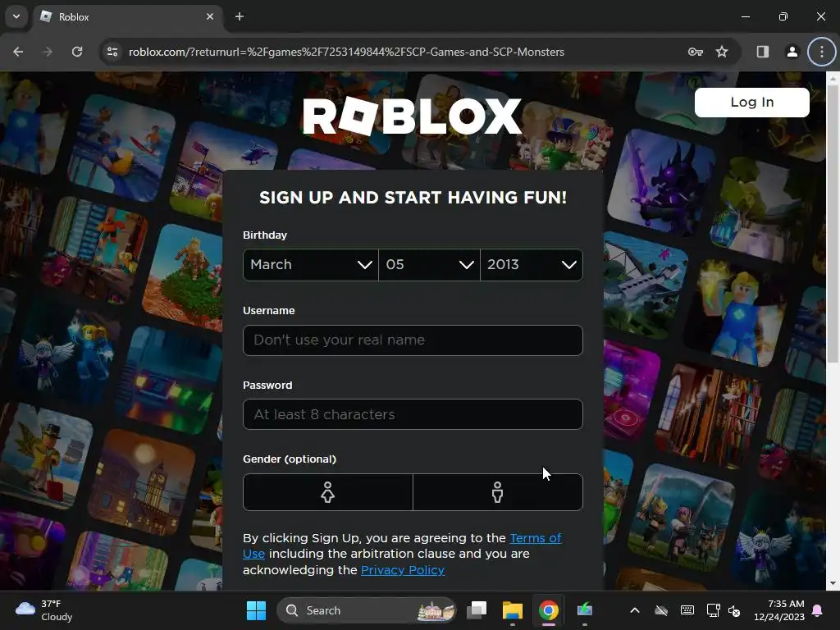
Task: Click the touch keyboard tray icon
Action: pyautogui.click(x=687, y=610)
